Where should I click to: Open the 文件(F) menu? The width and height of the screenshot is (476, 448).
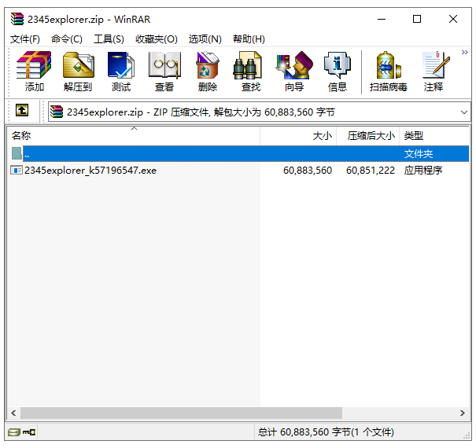coord(25,39)
